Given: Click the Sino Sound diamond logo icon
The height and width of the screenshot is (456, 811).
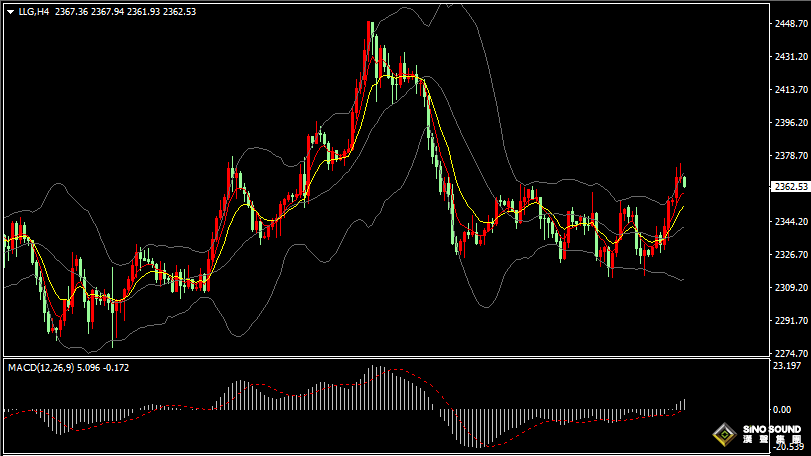Looking at the screenshot, I should (x=722, y=435).
